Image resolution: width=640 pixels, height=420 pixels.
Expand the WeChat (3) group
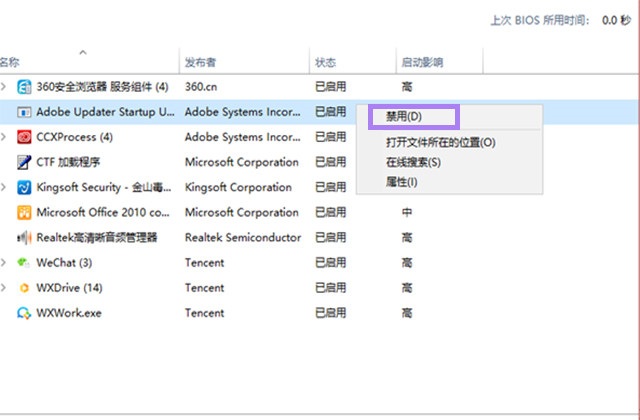5,263
